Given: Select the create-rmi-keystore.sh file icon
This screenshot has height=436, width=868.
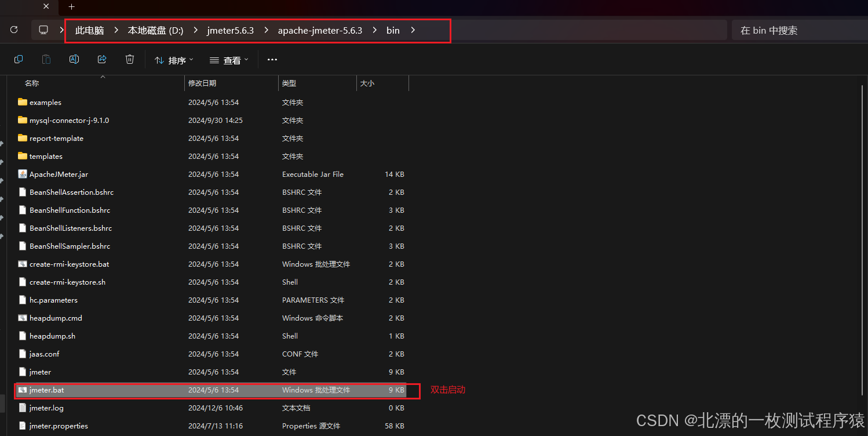Looking at the screenshot, I should coord(23,282).
